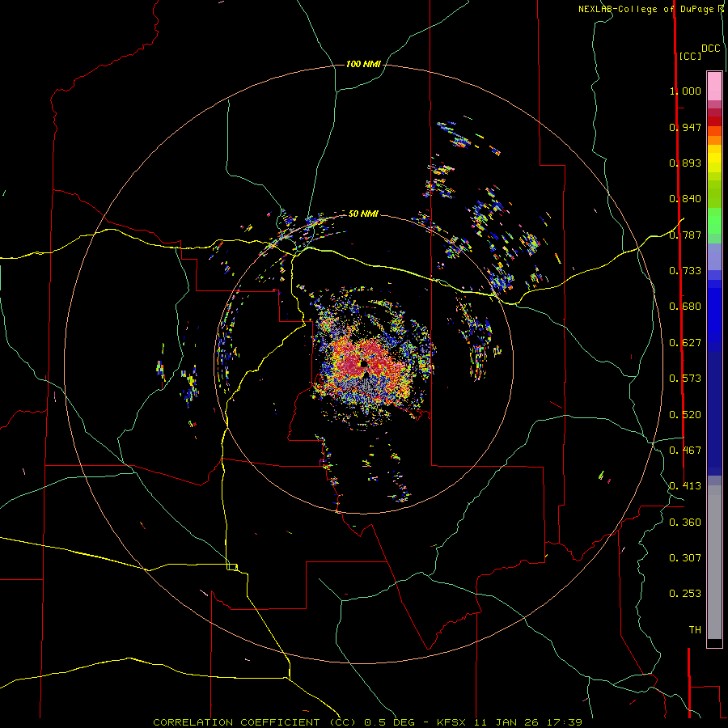Select the 0.520 scale value
The width and height of the screenshot is (728, 728).
tap(685, 415)
